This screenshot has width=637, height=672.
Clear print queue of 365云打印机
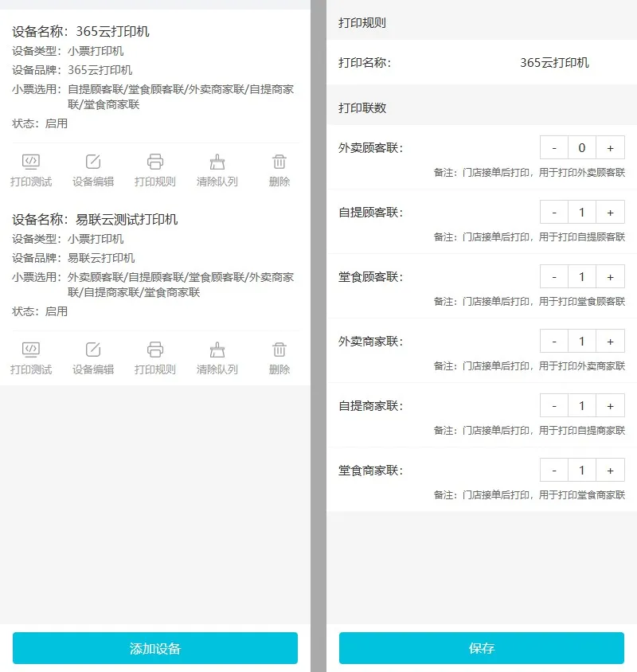217,170
